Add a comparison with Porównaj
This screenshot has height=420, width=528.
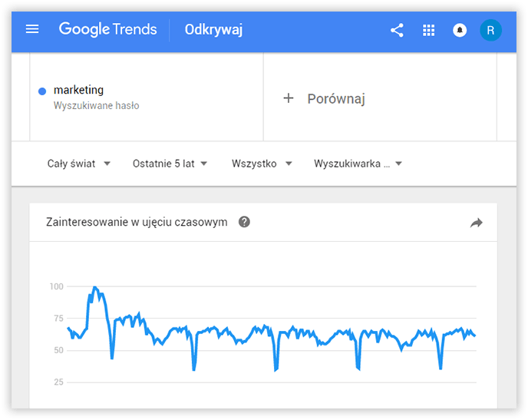point(335,98)
